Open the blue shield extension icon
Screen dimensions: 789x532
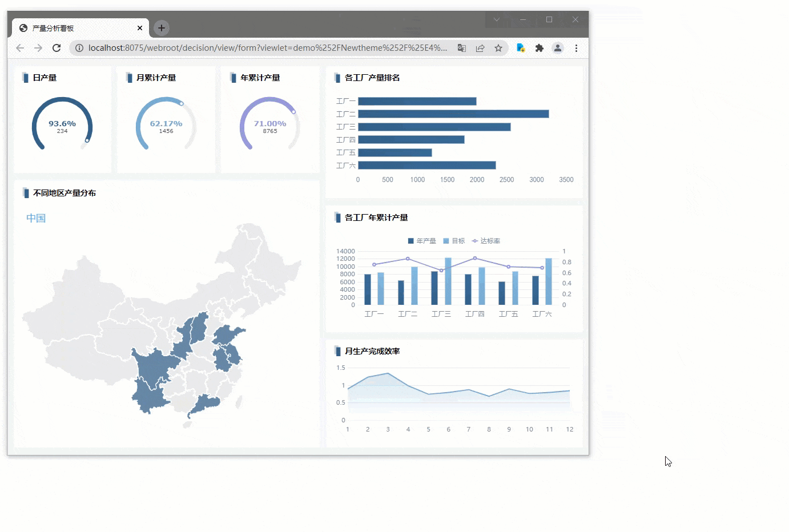[521, 48]
